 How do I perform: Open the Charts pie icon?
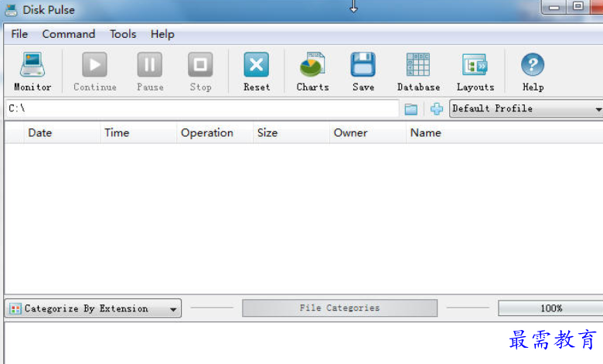point(312,65)
